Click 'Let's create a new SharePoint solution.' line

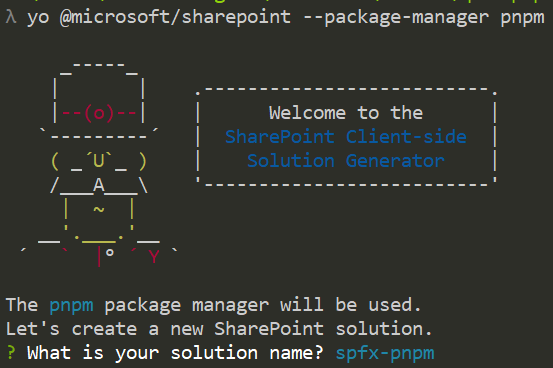[x=219, y=329]
